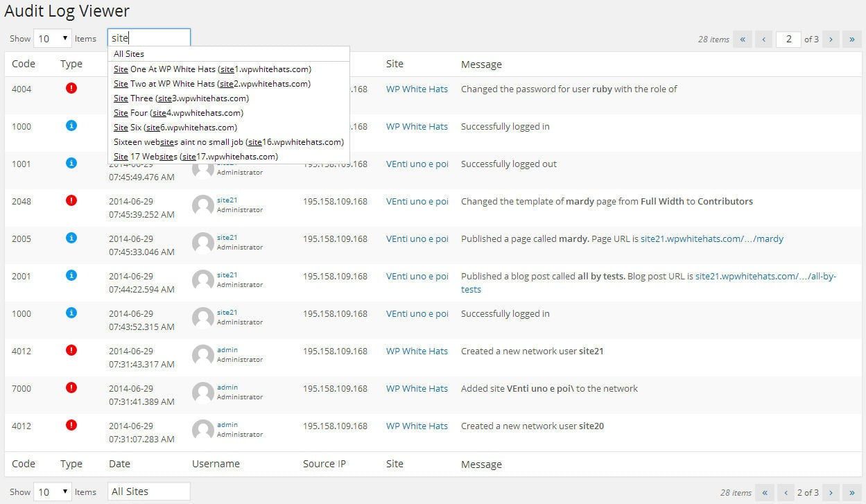The image size is (866, 504).
Task: Click the site search field containing 'site'
Action: click(x=148, y=38)
